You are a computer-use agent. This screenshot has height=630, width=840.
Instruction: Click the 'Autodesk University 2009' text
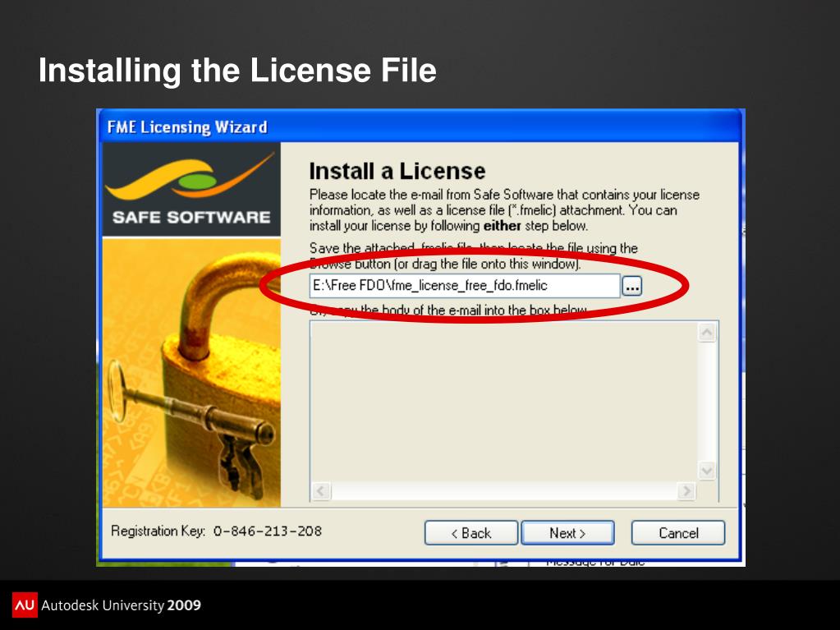point(121,605)
